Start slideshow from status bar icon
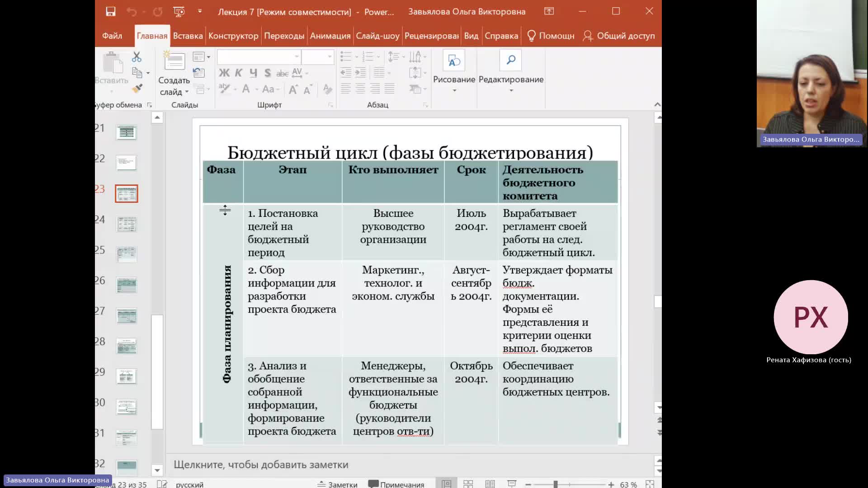868x488 pixels. (511, 484)
